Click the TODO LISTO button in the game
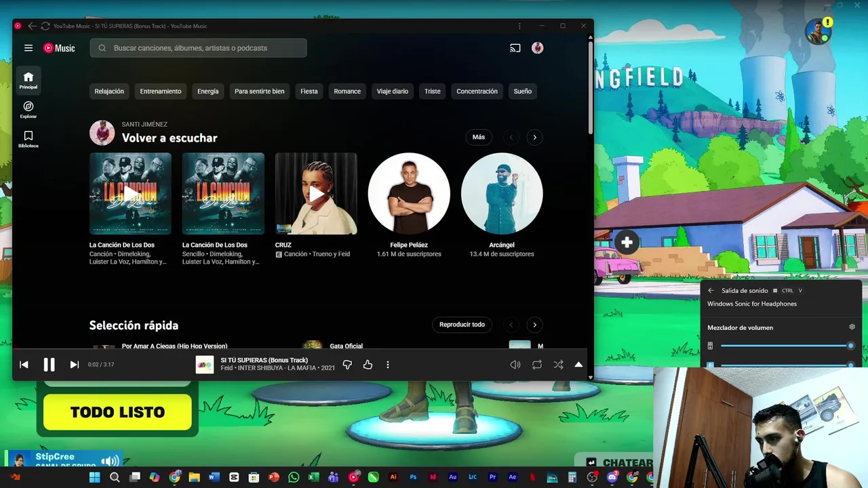The height and width of the screenshot is (488, 868). click(x=117, y=412)
